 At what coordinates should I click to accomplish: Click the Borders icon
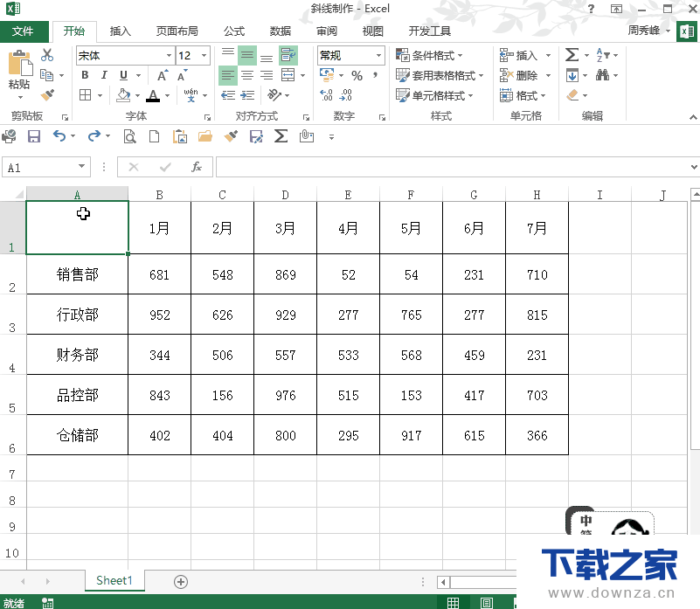click(x=86, y=95)
